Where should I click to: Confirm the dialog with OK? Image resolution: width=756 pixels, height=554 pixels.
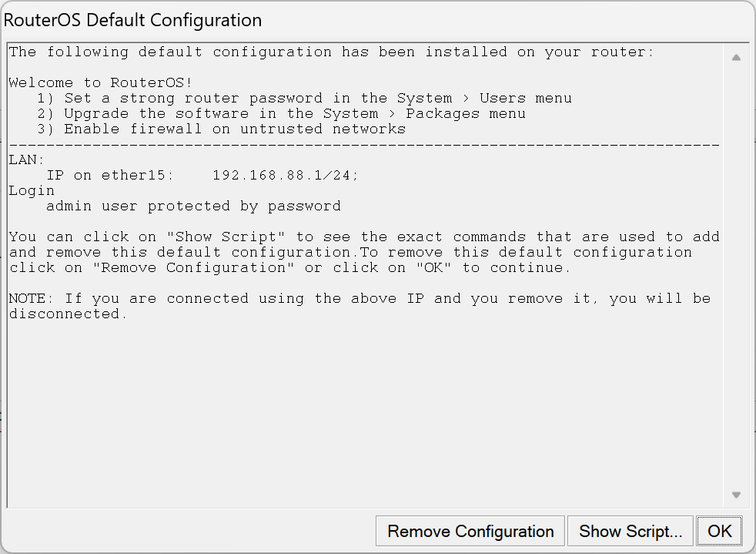[x=720, y=532]
